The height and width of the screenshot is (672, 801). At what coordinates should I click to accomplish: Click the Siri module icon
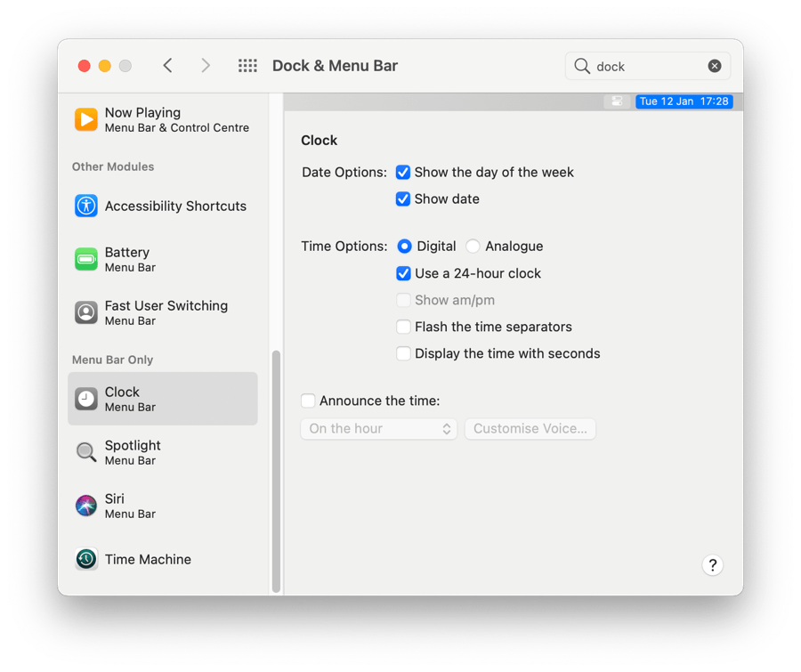85,506
